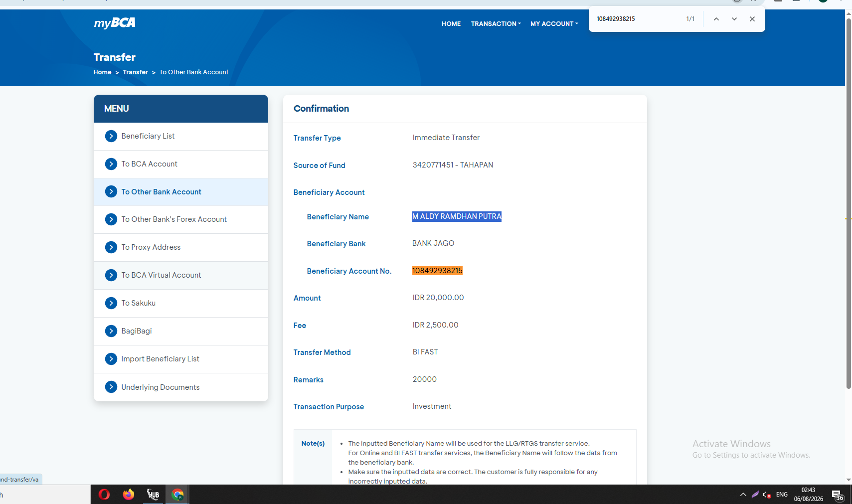The image size is (852, 504).
Task: Click arrow icon beside Beneficiary List
Action: click(111, 136)
